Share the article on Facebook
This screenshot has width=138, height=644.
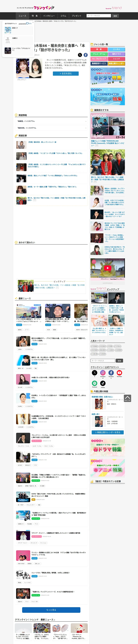(86, 55)
